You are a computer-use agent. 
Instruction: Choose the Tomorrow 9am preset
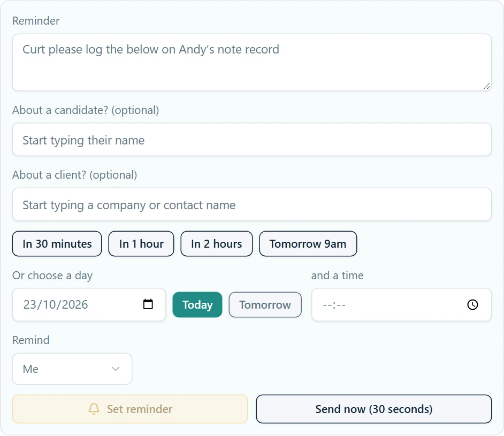[x=308, y=244]
